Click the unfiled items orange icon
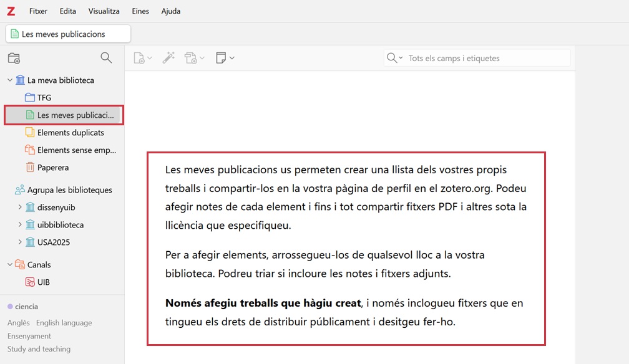The image size is (629, 364). (x=30, y=150)
